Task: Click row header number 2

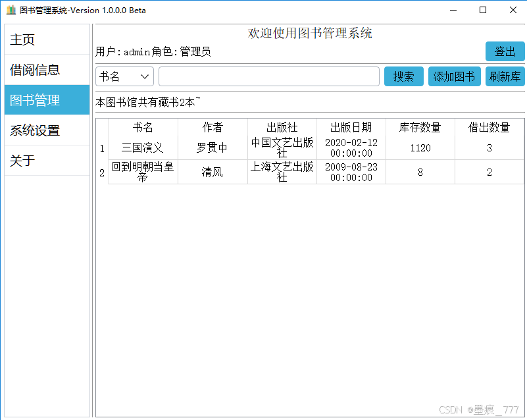Action: pos(102,172)
